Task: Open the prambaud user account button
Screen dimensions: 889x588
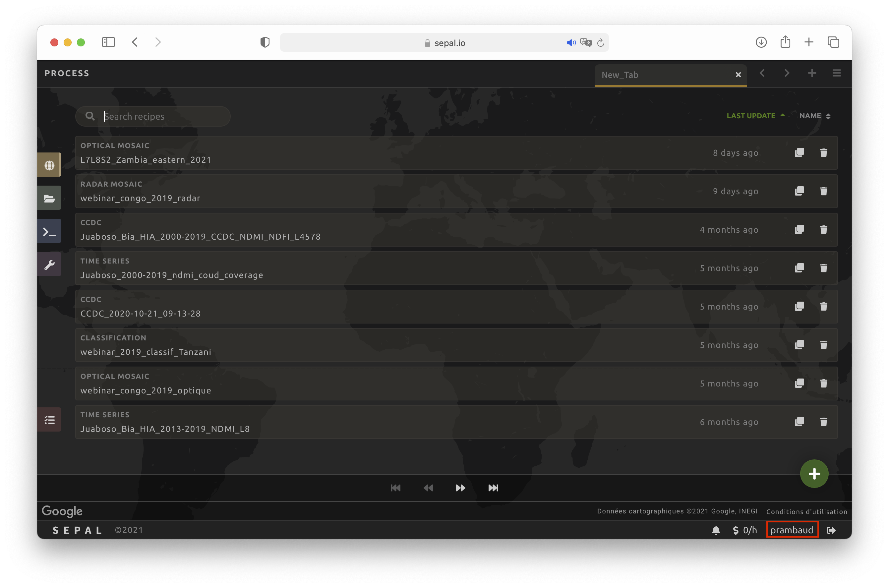Action: coord(792,530)
